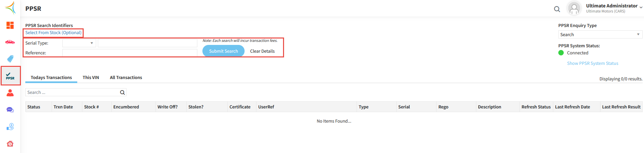The width and height of the screenshot is (644, 153).
Task: Focus the Reference input field
Action: tap(130, 53)
